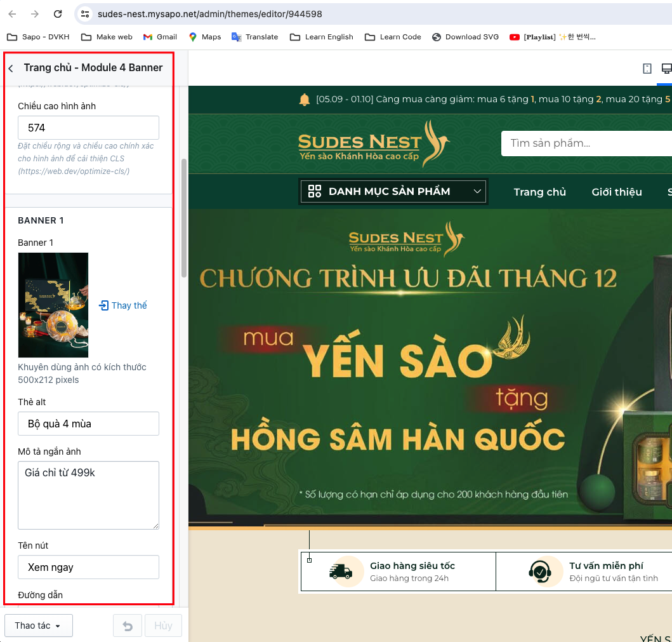Edit the Thẻ alt input field

click(88, 424)
